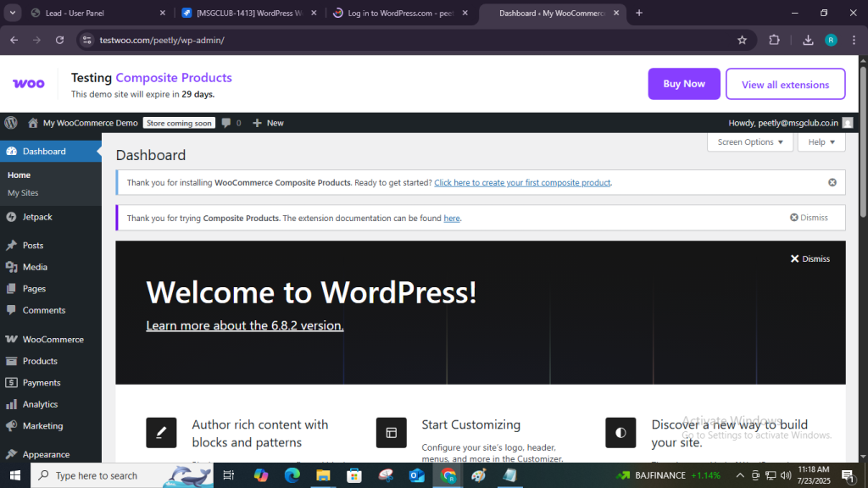Switch to the MSGCLUB-1413 WordPress tab
The image size is (868, 488).
(249, 13)
